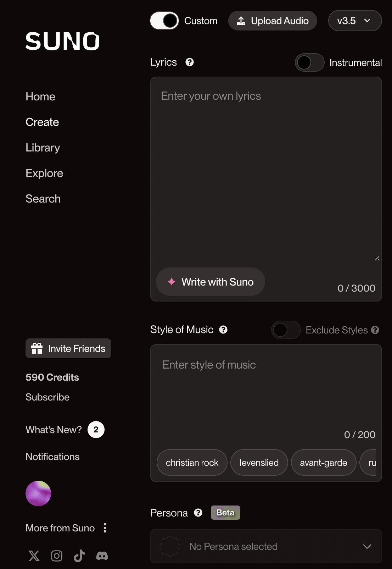The width and height of the screenshot is (392, 569).
Task: Open Suno's Instagram icon
Action: pyautogui.click(x=57, y=556)
